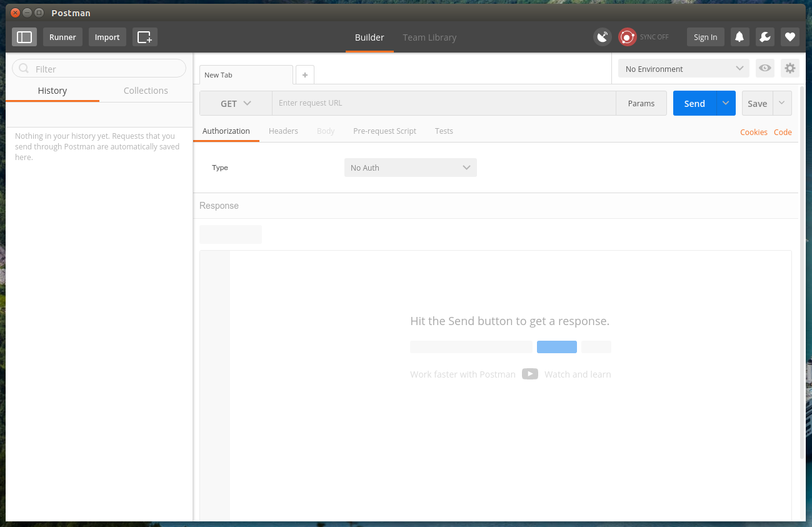
Task: Click the red SYNC OFF sync icon
Action: coord(628,37)
